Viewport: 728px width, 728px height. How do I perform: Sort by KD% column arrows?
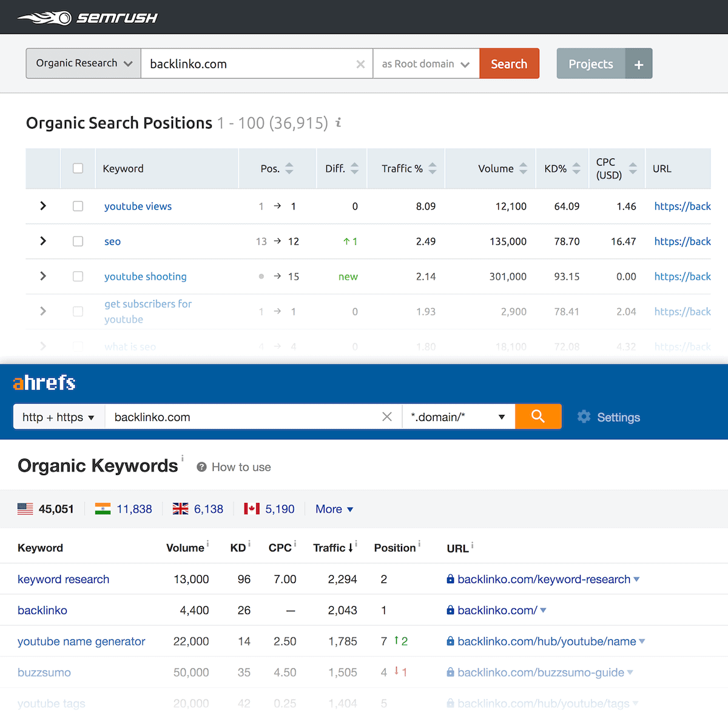[x=576, y=169]
